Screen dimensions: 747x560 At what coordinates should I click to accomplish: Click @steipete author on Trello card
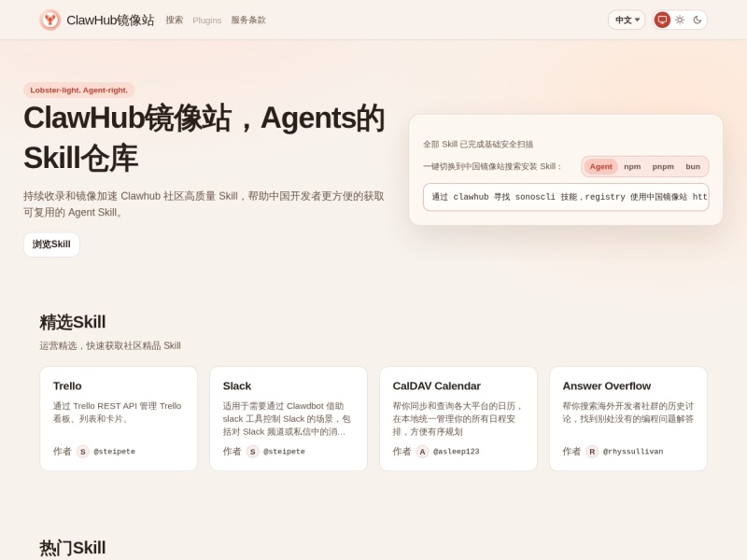114,452
